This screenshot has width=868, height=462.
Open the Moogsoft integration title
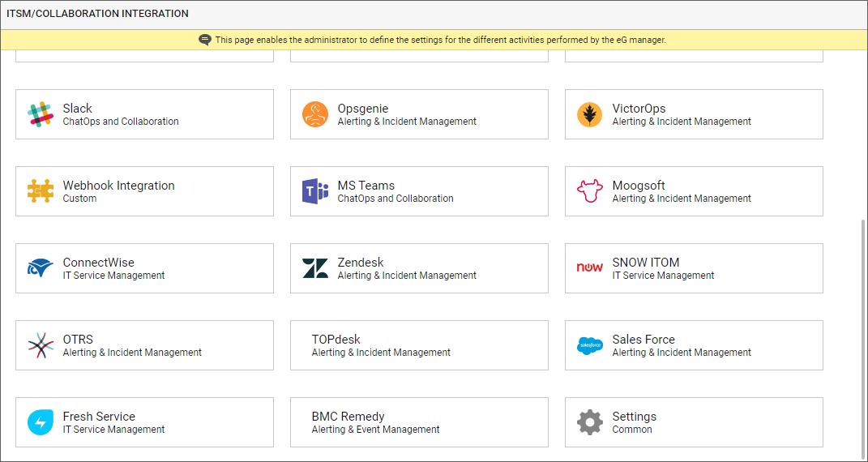[x=639, y=186]
